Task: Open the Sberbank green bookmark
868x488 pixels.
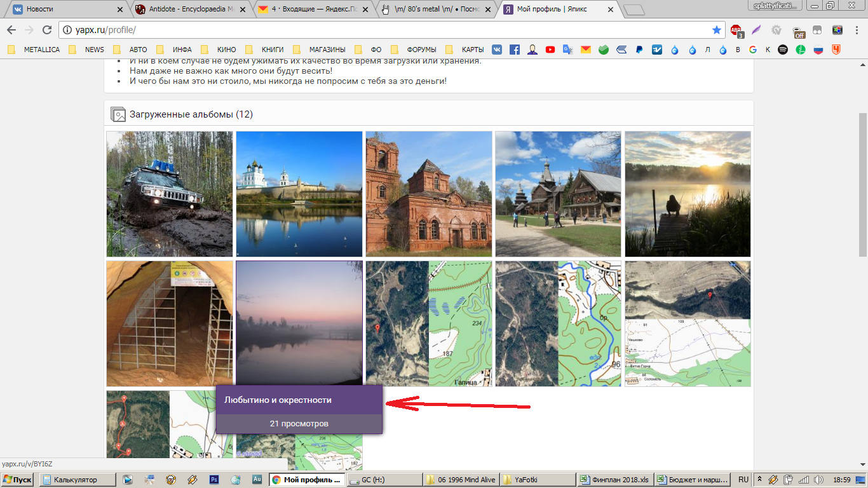Action: coord(604,50)
